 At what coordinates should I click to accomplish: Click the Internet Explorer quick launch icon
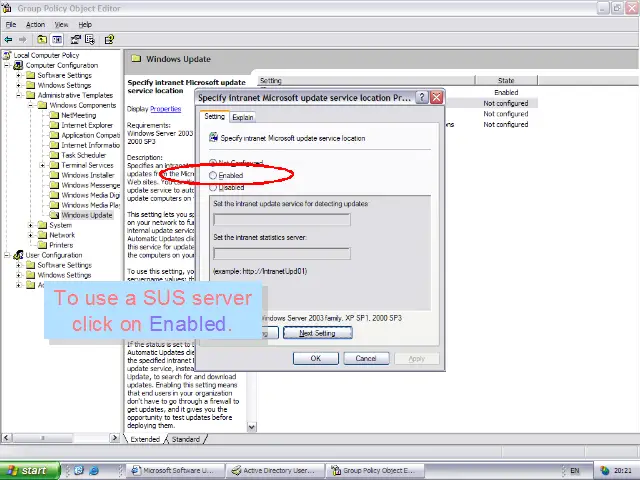(94, 470)
